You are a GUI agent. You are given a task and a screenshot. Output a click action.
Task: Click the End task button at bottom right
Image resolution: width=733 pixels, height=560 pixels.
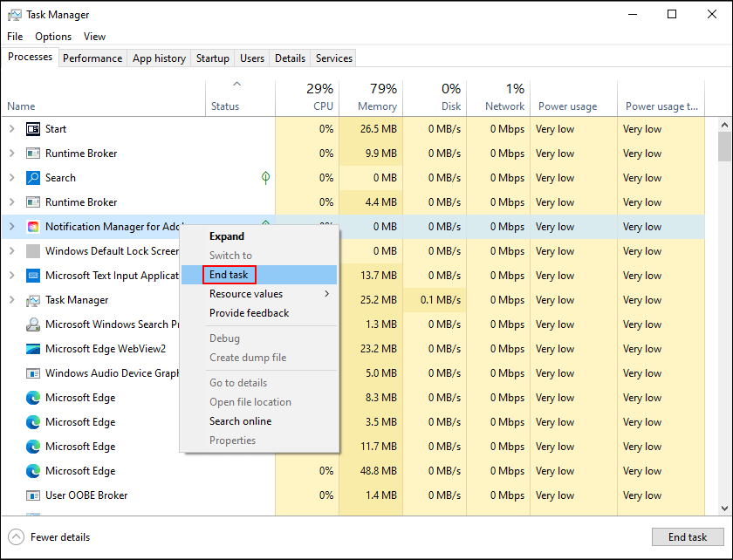click(x=688, y=537)
